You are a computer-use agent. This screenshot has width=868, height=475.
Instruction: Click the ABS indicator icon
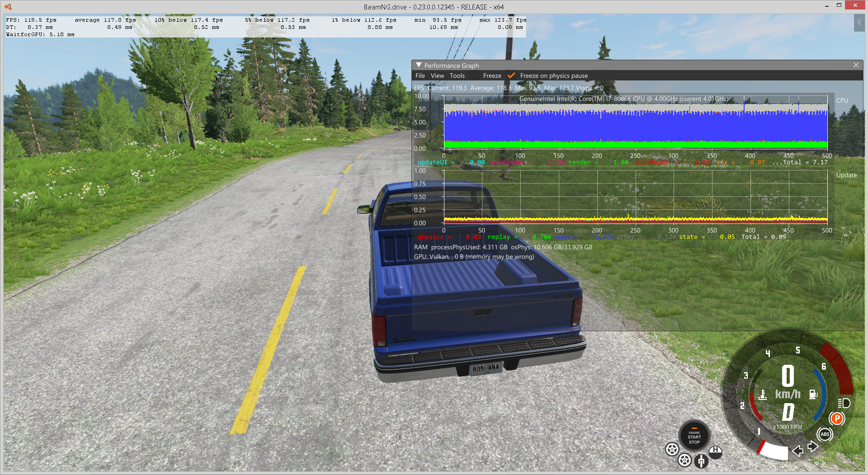pos(825,434)
